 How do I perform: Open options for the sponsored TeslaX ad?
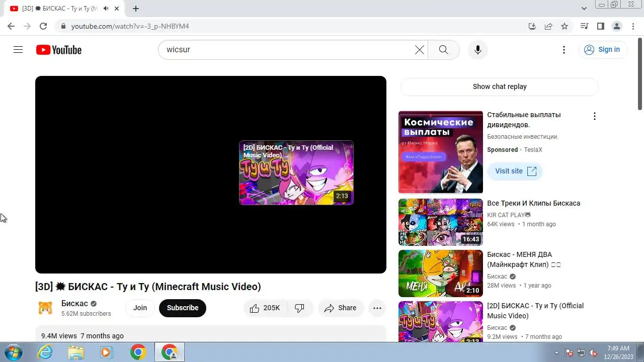594,116
